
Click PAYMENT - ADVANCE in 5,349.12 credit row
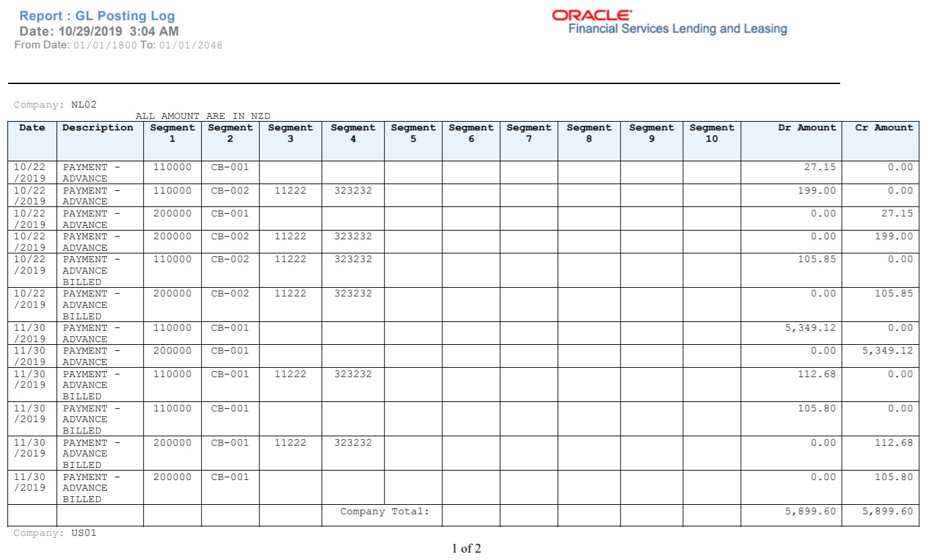[91, 356]
